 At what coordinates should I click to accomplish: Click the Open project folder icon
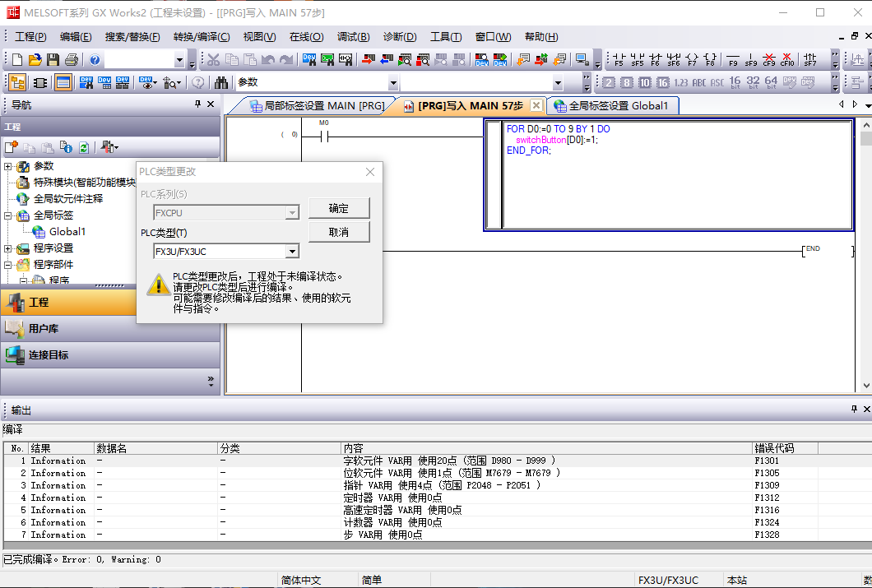pos(35,60)
